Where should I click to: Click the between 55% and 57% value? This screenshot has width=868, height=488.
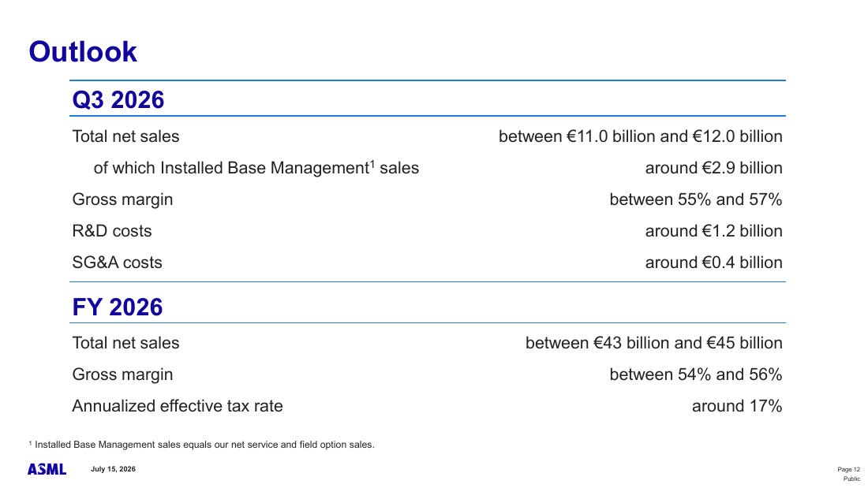point(696,199)
